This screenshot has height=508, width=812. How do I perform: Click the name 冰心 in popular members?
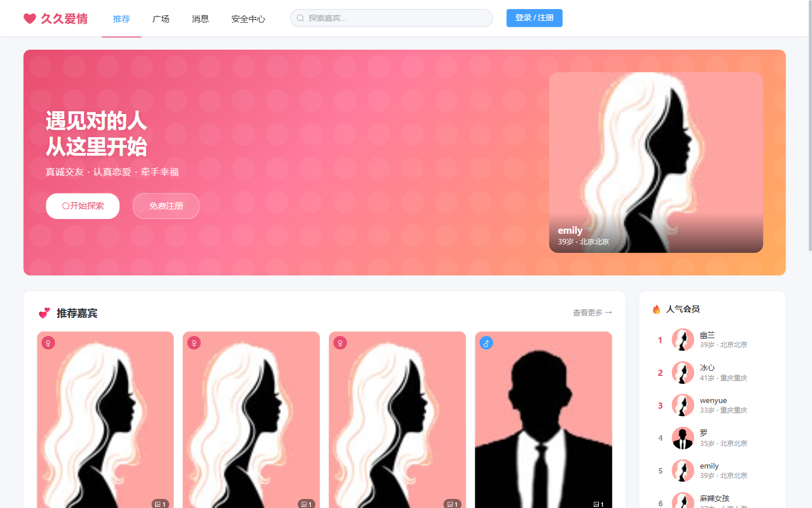[x=707, y=368]
